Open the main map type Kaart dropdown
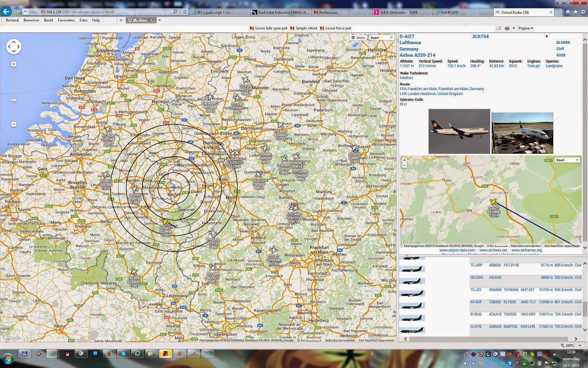The height and width of the screenshot is (368, 588). (381, 38)
